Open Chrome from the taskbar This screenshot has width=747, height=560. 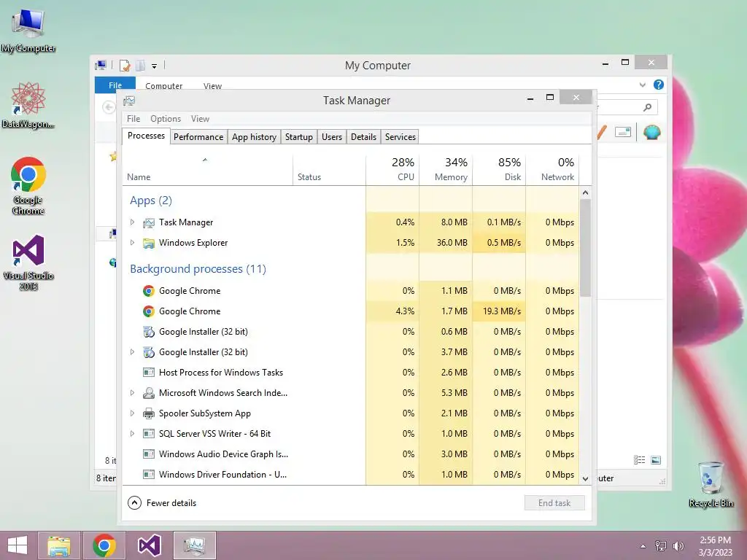pos(104,545)
